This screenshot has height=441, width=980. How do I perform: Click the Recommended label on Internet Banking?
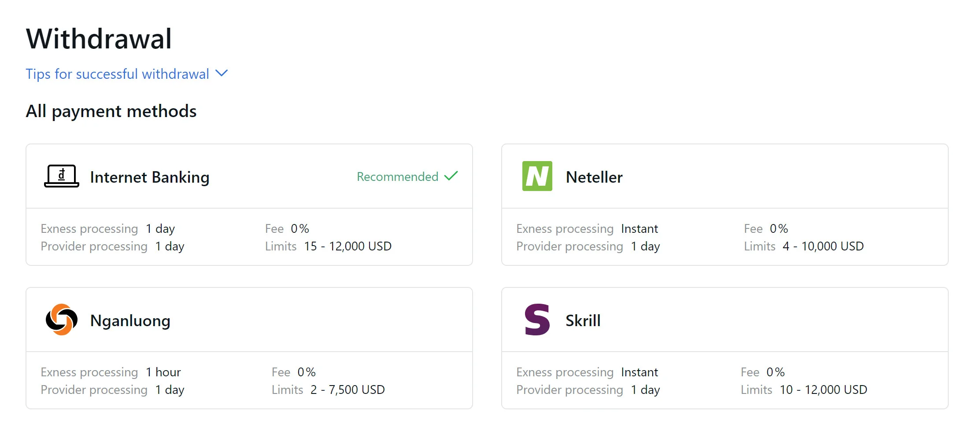(x=397, y=176)
